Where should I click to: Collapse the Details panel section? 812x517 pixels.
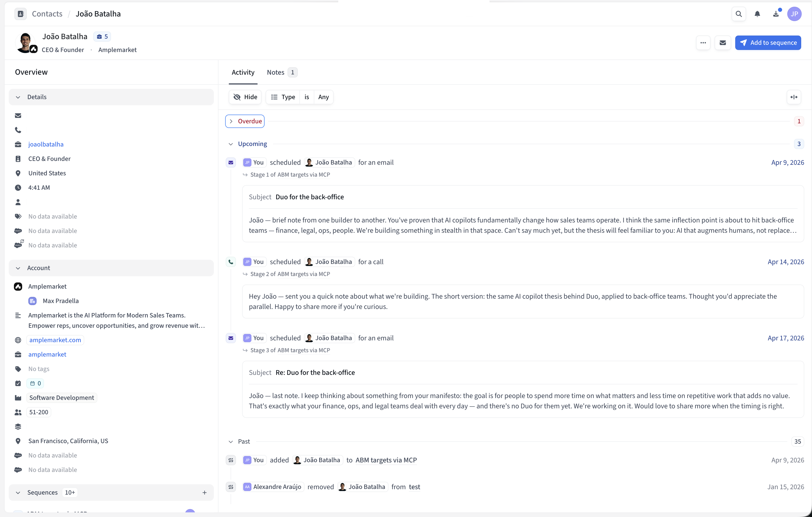(18, 97)
